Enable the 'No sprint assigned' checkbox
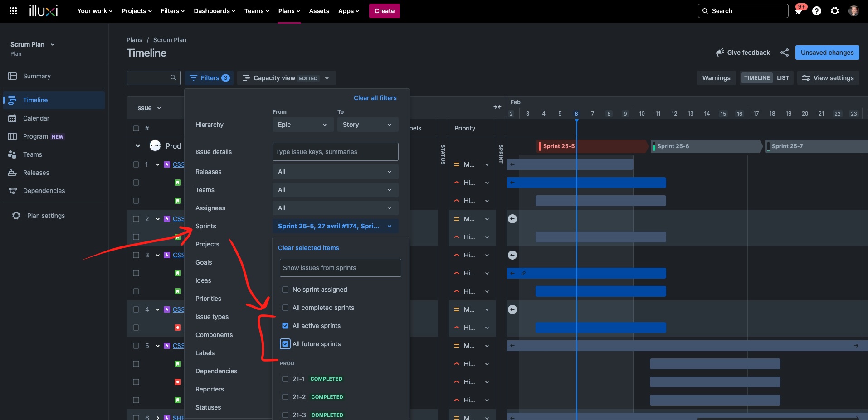868x420 pixels. pos(285,290)
